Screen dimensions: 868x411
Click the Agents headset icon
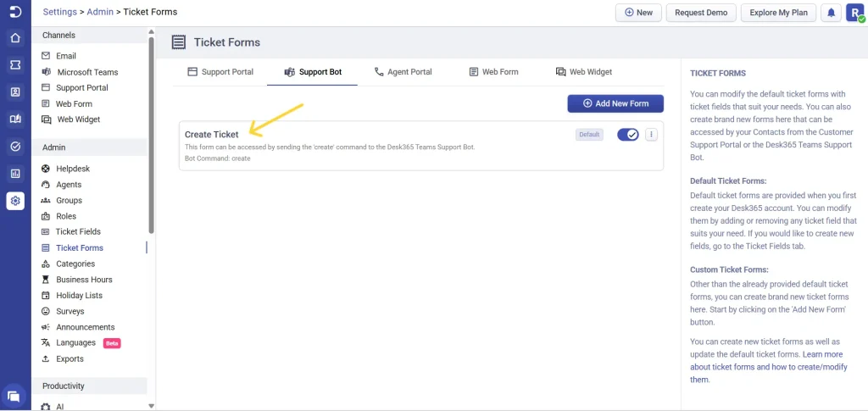46,185
